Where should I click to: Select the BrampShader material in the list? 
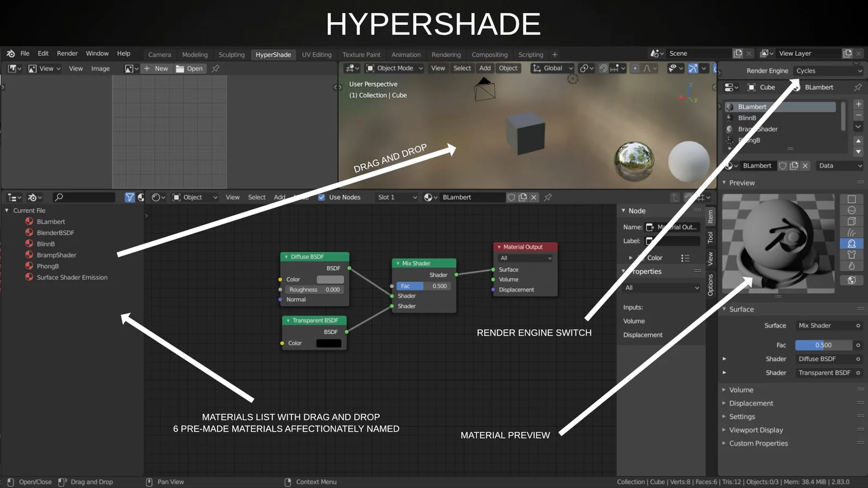point(56,255)
